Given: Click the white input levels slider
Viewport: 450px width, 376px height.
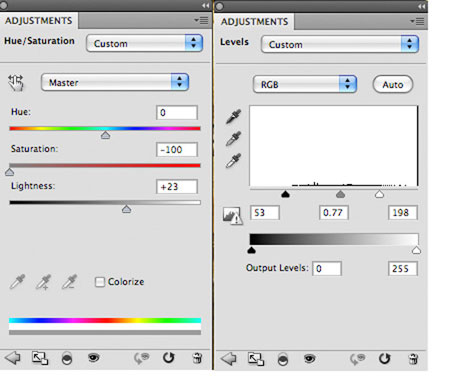Looking at the screenshot, I should coord(379,194).
